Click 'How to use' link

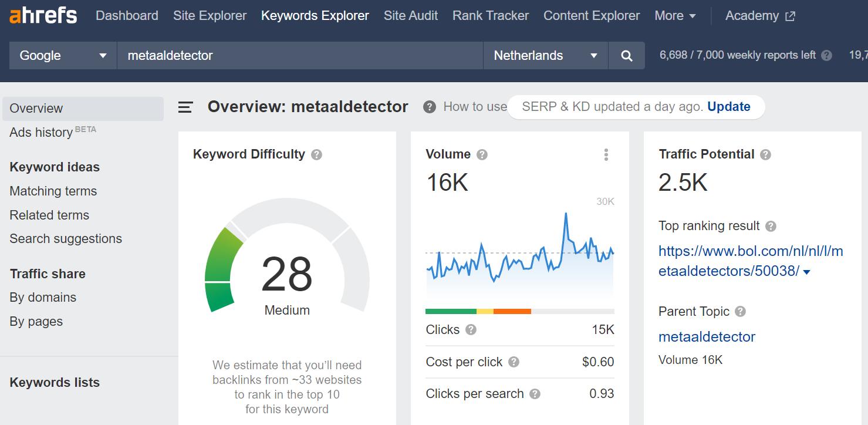(x=475, y=107)
